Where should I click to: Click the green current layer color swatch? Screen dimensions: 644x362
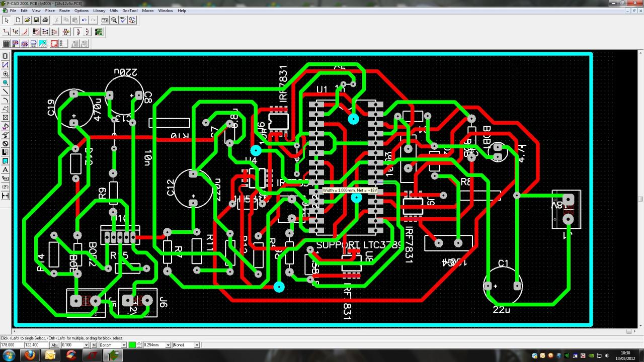click(132, 345)
